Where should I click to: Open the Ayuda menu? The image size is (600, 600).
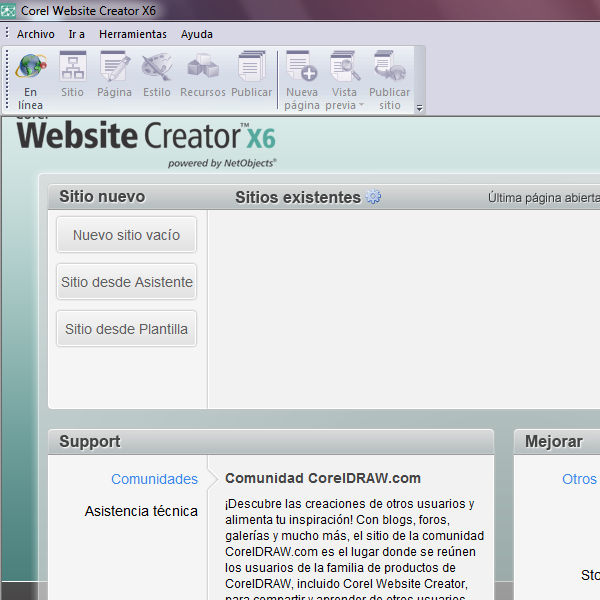click(197, 34)
